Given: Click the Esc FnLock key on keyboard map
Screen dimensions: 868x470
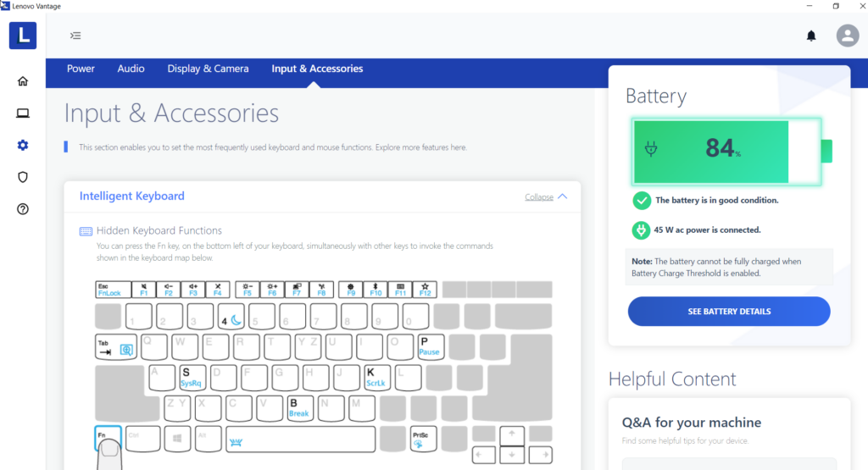Looking at the screenshot, I should (x=113, y=290).
